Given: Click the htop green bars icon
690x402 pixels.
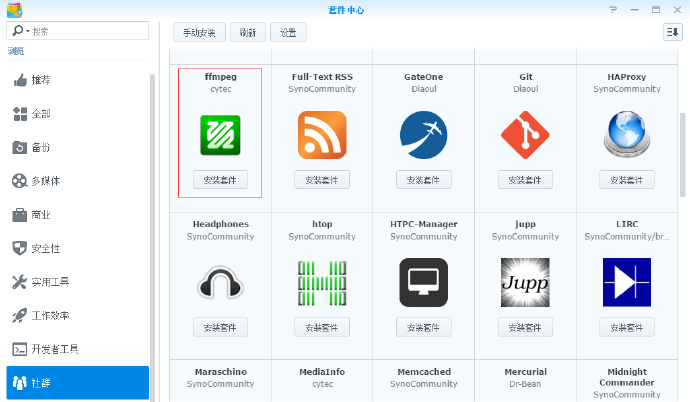Looking at the screenshot, I should click(322, 283).
